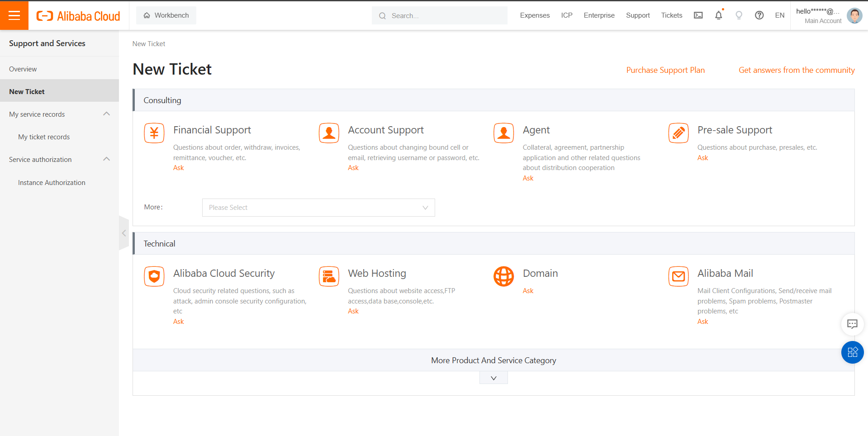Click the Domain heading
The image size is (868, 436).
(540, 273)
